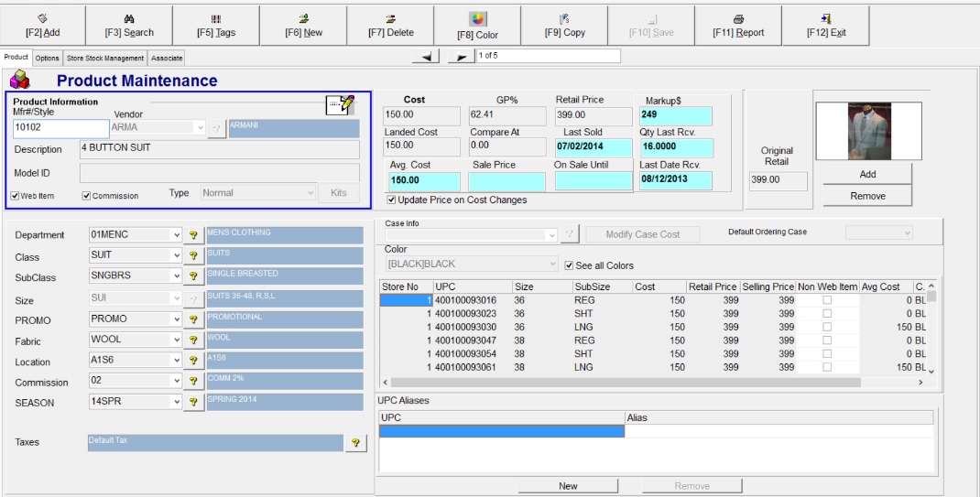
Task: Click the Mfr#/Style input field
Action: pyautogui.click(x=60, y=128)
